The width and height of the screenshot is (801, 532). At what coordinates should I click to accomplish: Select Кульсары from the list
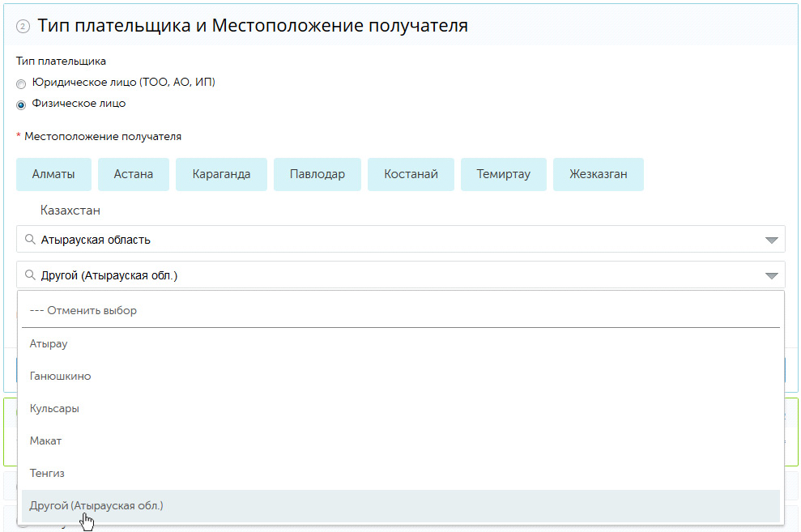54,408
